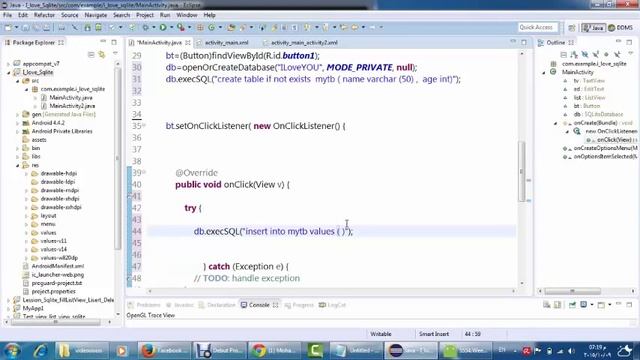Toggle Hide Local Types in Outline toolbar
This screenshot has width=640, height=360.
(617, 54)
